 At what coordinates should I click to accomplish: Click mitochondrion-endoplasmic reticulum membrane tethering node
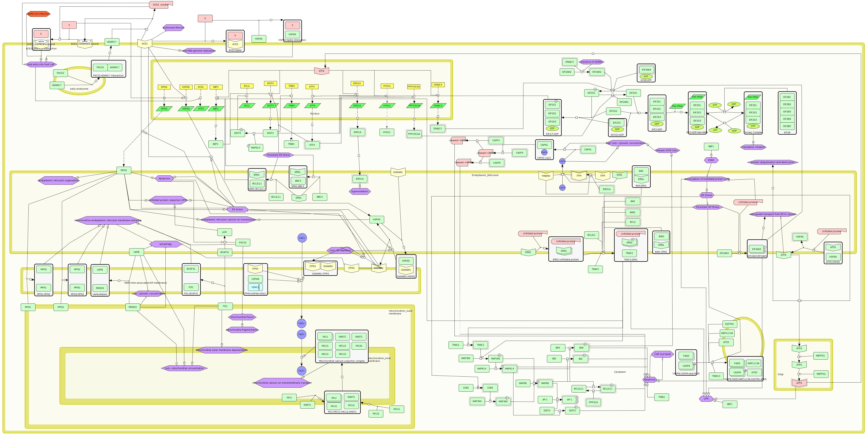(x=108, y=221)
